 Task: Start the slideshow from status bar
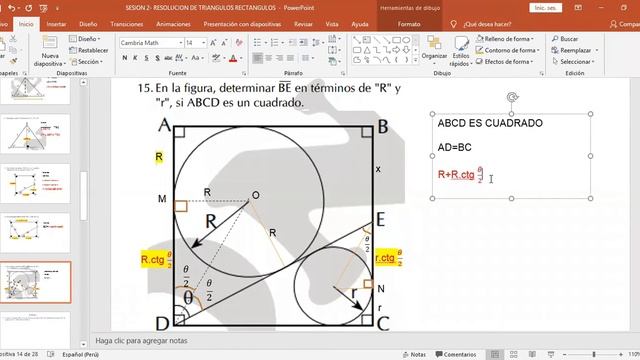tap(551, 354)
